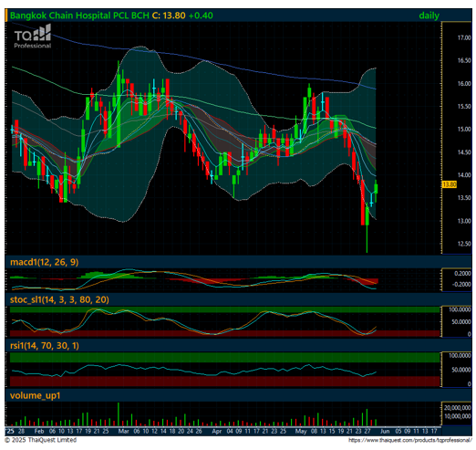The width and height of the screenshot is (476, 450).
Task: Click the 04 date tick in April
Action: pos(230,431)
